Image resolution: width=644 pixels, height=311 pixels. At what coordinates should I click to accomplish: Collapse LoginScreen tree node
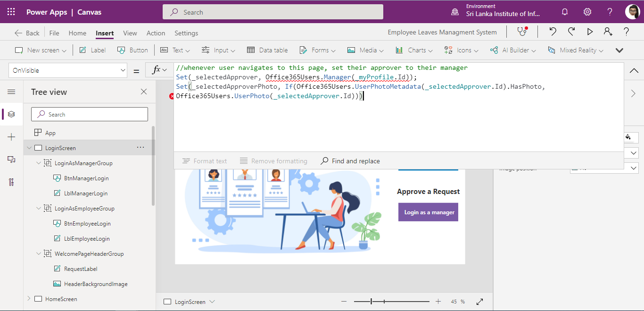(x=29, y=148)
